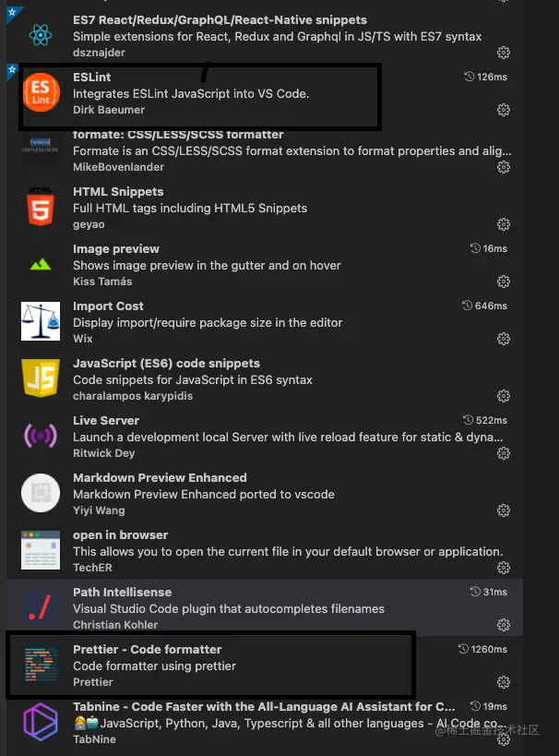
Task: Open manage gear for ES7 React snippets extension
Action: pos(504,53)
